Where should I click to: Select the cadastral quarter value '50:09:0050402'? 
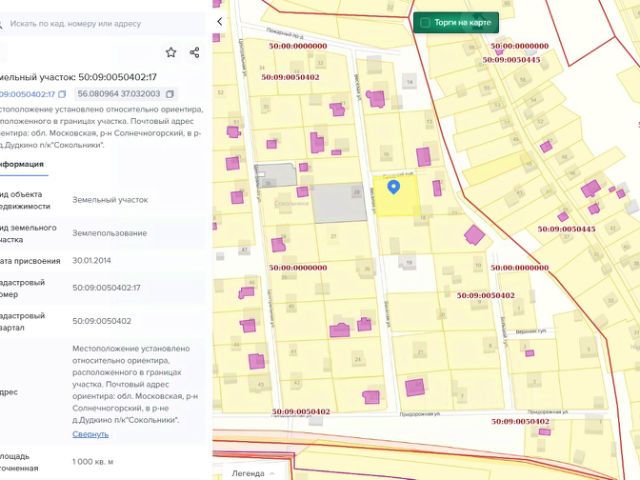coord(102,321)
